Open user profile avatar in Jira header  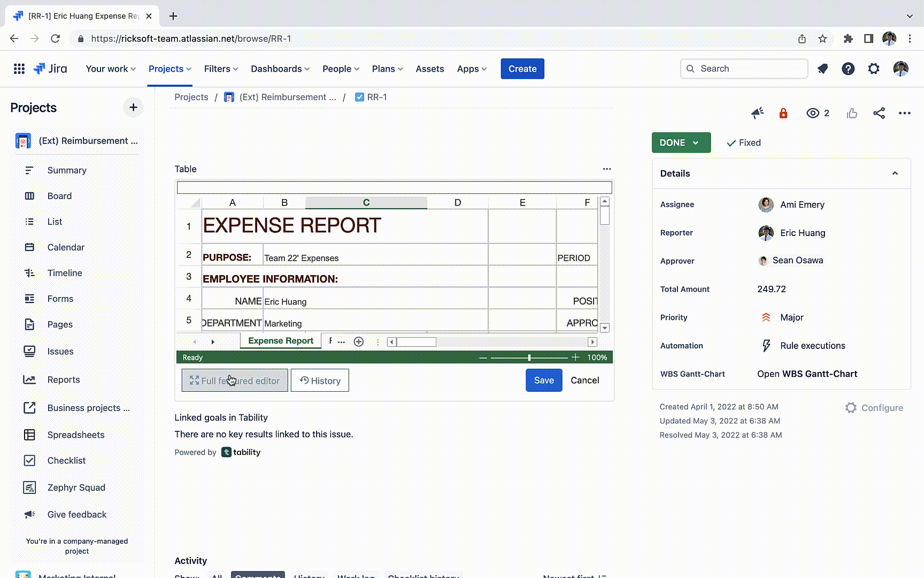click(900, 69)
